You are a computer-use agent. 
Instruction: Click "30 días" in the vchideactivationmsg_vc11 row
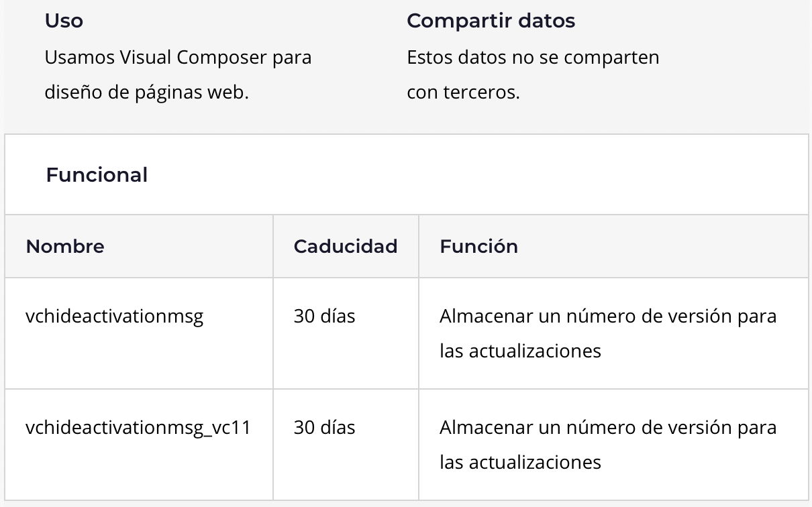point(324,427)
